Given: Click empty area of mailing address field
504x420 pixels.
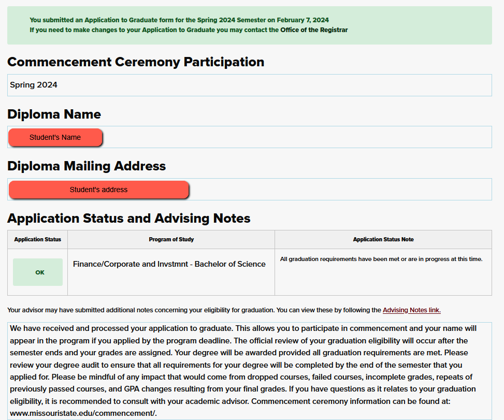Looking at the screenshot, I should coord(337,190).
